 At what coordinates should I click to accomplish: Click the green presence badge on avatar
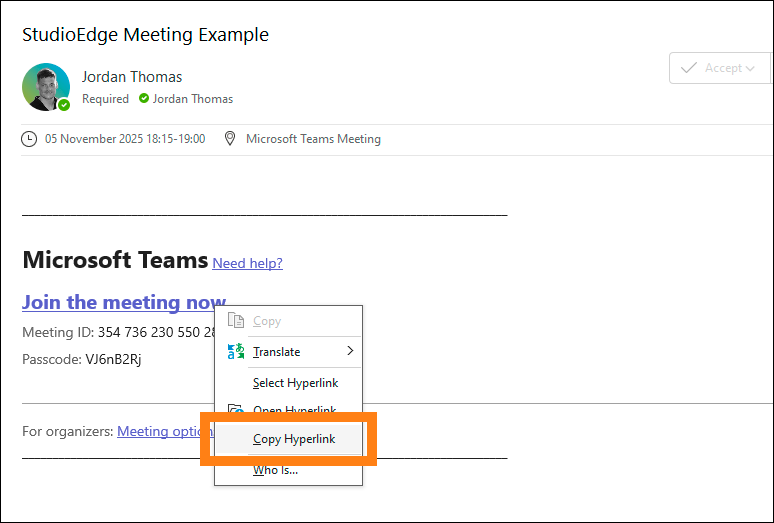(64, 105)
